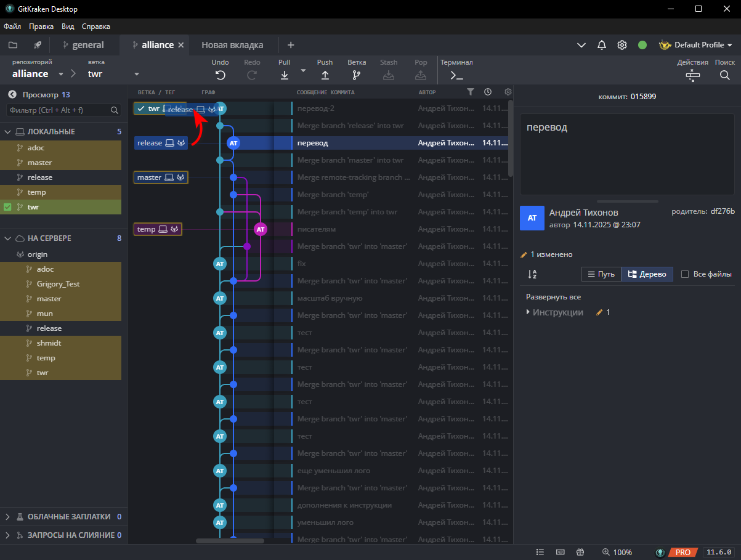Collapse the ЛОКАЛЬНЫЕ branches section
This screenshot has width=741, height=560.
point(6,131)
